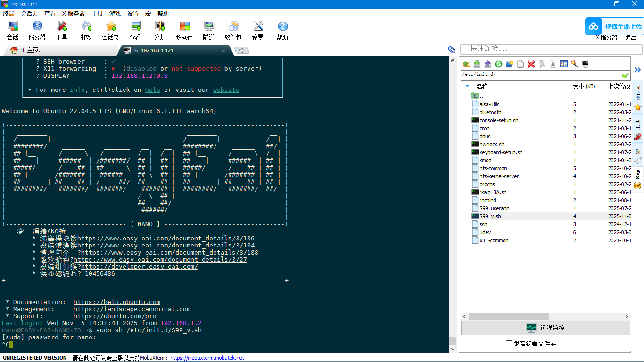
Task: Click in the 快速连接 quick connect field
Action: coord(552,49)
